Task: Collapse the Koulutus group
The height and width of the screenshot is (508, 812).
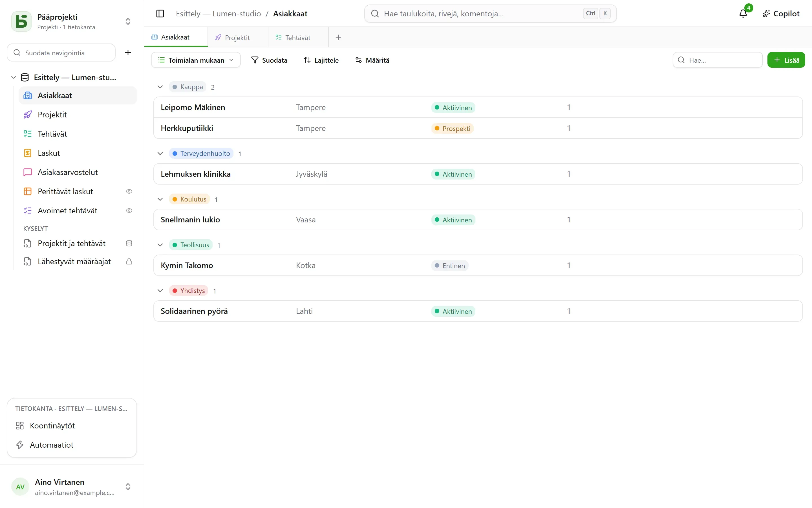Action: click(x=160, y=199)
